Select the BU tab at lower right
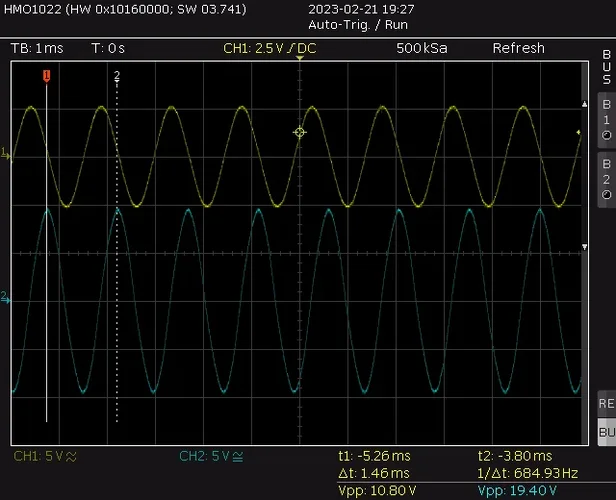Screen dimensions: 616x500 (x=605, y=432)
